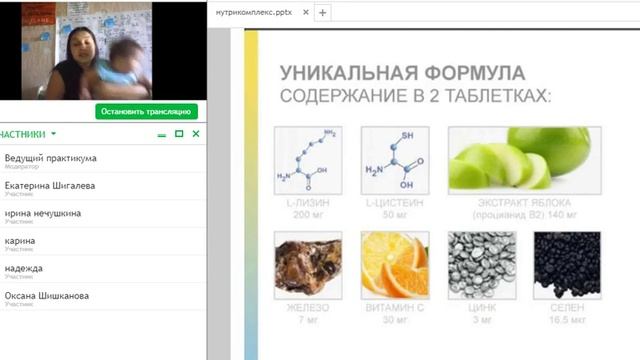The height and width of the screenshot is (360, 640).
Task: Click the zinc granules image
Action: pyautogui.click(x=482, y=265)
